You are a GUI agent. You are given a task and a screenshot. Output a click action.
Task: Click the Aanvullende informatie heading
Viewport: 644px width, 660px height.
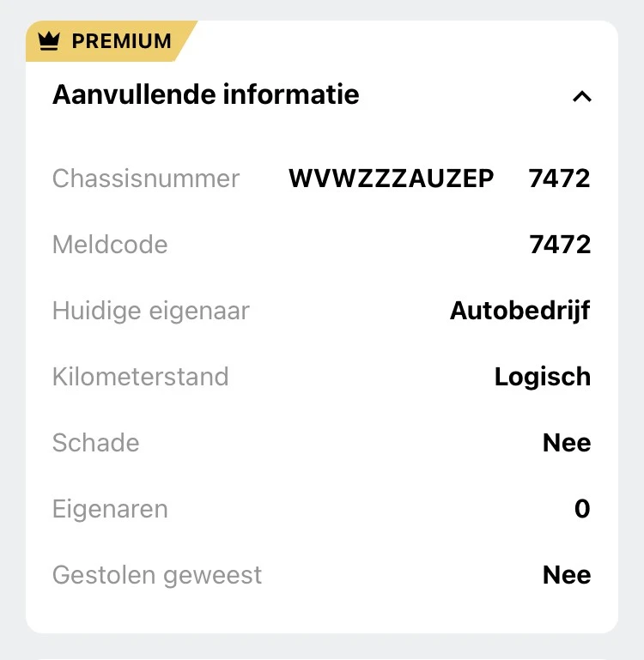coord(205,94)
